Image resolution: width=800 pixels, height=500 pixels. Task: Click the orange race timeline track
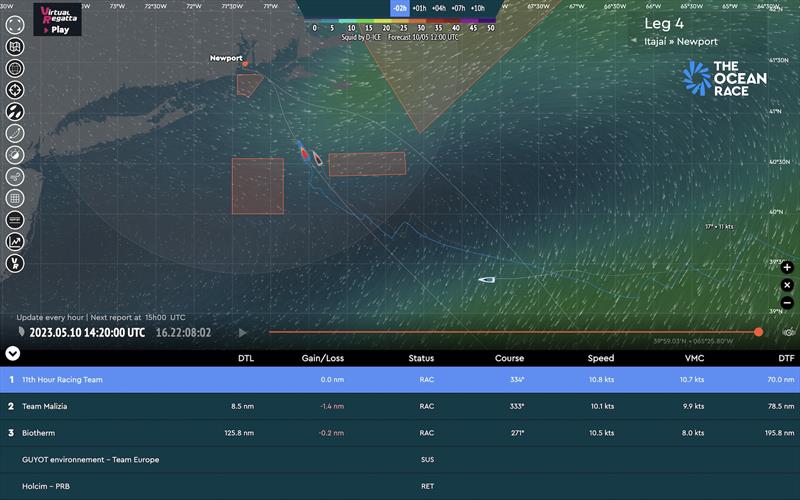tap(512, 332)
